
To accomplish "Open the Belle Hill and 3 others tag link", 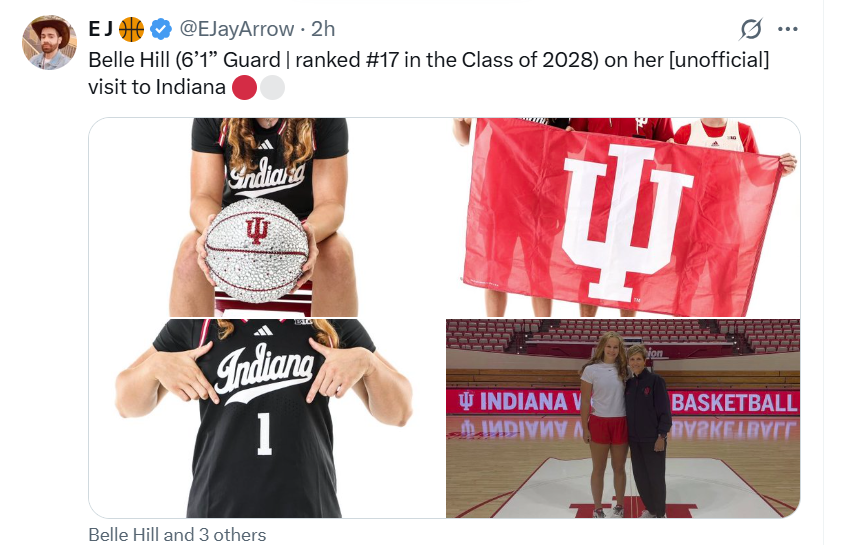I will point(177,535).
